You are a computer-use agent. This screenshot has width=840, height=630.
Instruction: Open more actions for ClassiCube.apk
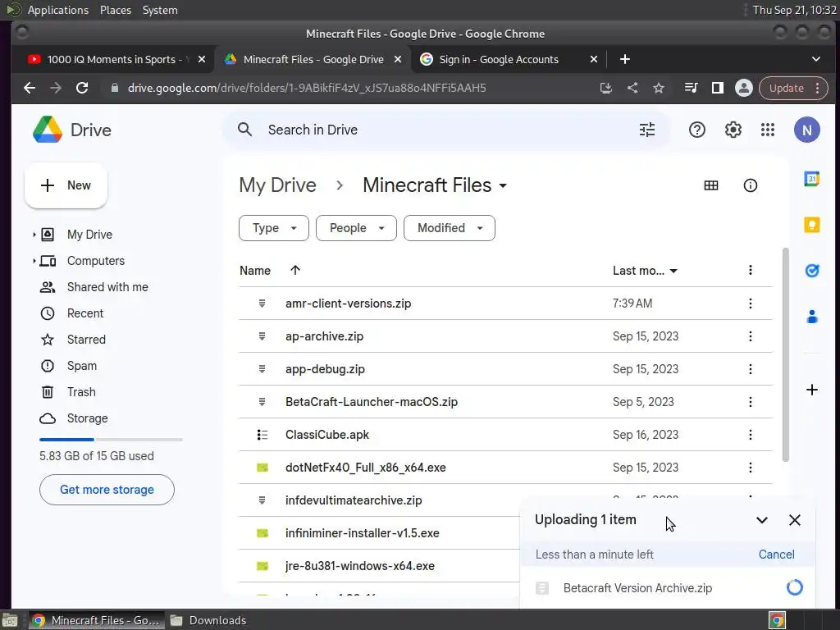[x=750, y=435]
